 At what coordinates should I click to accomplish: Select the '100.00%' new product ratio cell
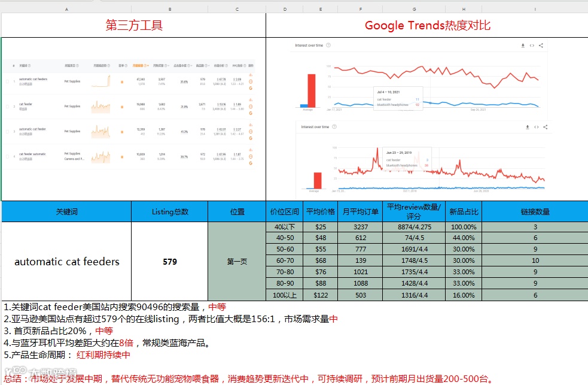click(464, 227)
